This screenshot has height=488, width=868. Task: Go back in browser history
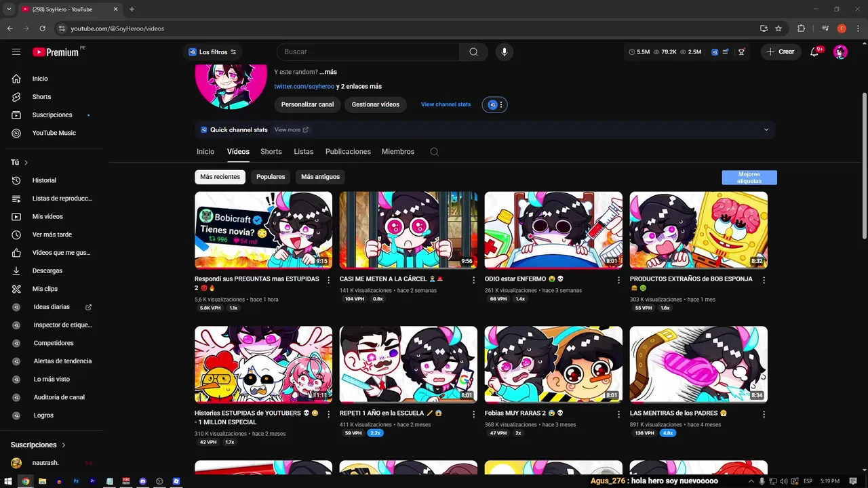click(x=10, y=28)
